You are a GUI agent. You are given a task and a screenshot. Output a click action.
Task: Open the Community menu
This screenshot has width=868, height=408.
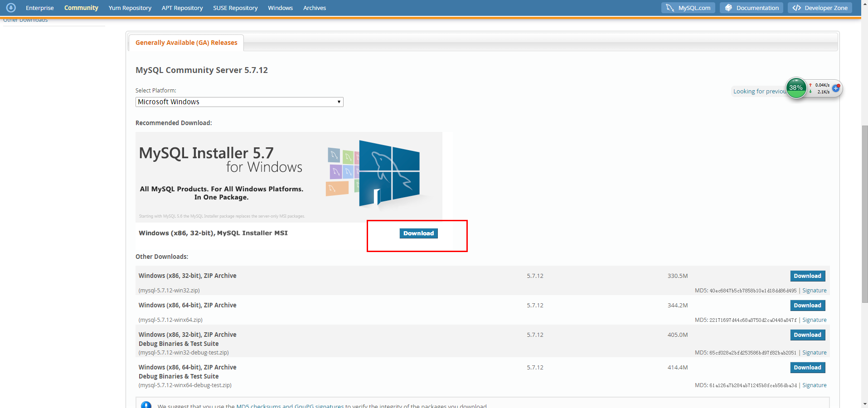click(x=81, y=8)
